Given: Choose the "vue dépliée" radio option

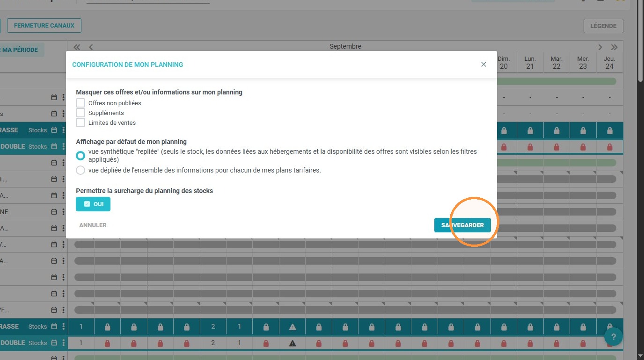Looking at the screenshot, I should (80, 170).
